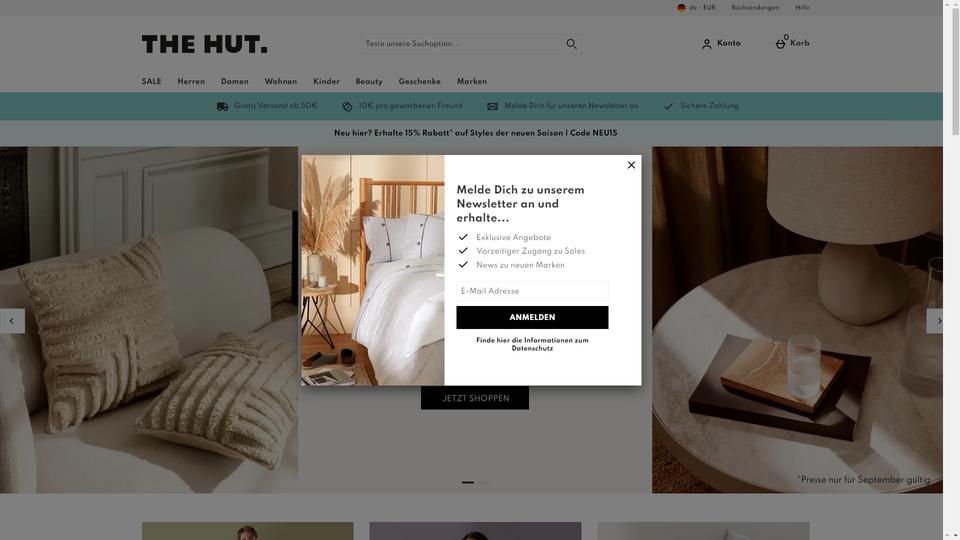Image resolution: width=960 pixels, height=540 pixels.
Task: Open the Konto account icon
Action: (707, 43)
